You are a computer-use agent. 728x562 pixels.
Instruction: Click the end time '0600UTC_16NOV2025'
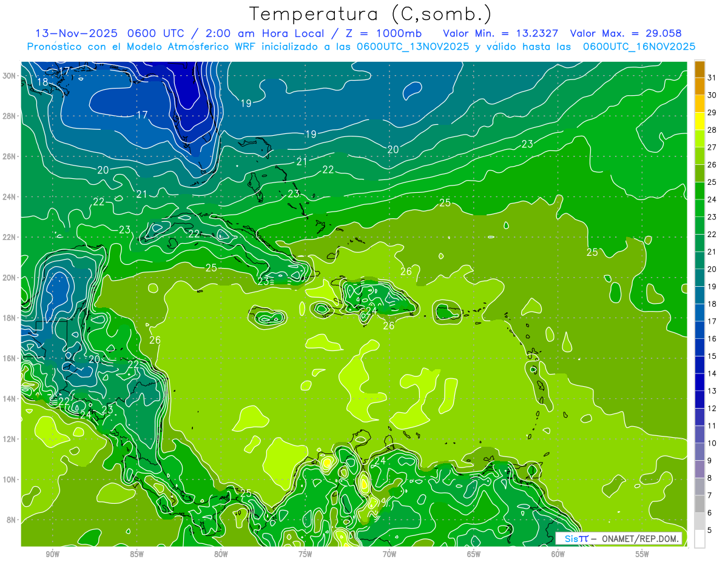click(x=639, y=47)
